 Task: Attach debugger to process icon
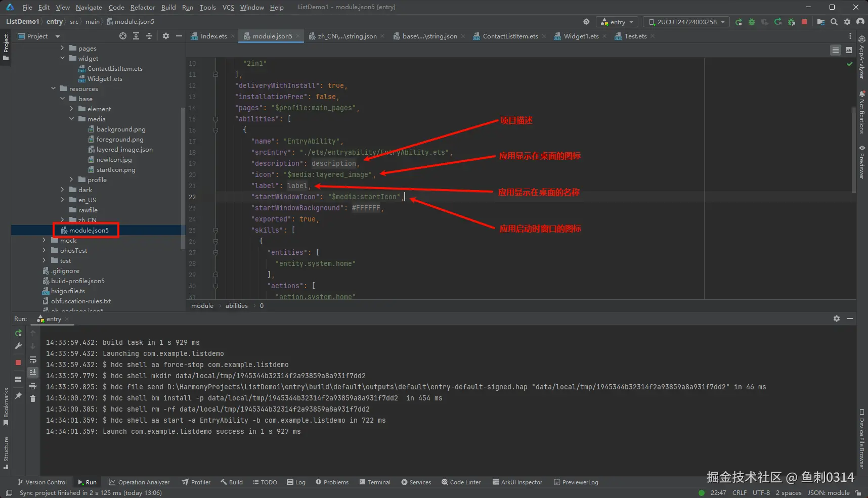(791, 22)
